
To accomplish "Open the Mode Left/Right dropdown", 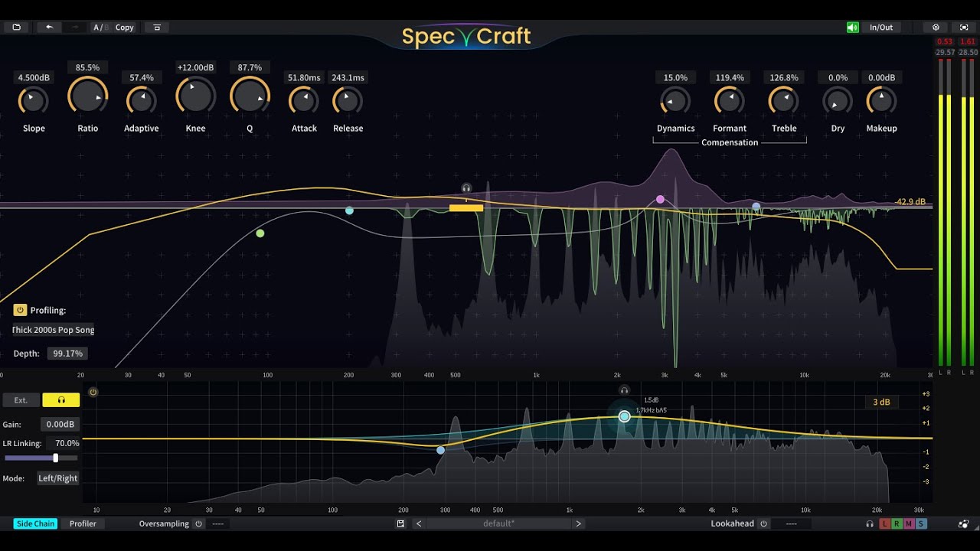I will (x=58, y=478).
